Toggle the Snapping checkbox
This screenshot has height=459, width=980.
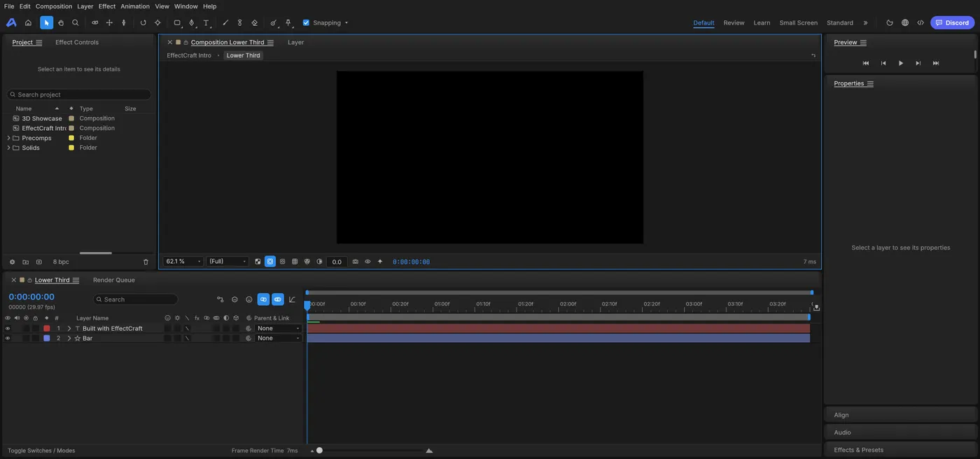pyautogui.click(x=306, y=22)
